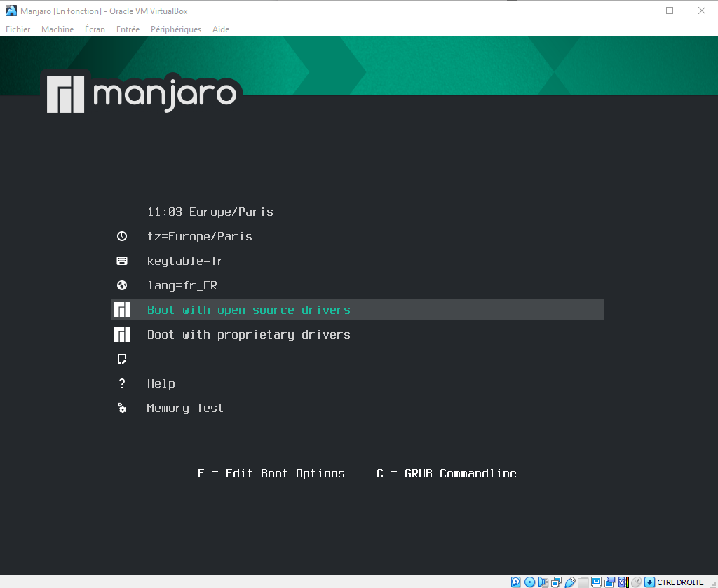This screenshot has height=588, width=718.
Task: Select the keytable=fr keyboard entry
Action: (x=185, y=261)
